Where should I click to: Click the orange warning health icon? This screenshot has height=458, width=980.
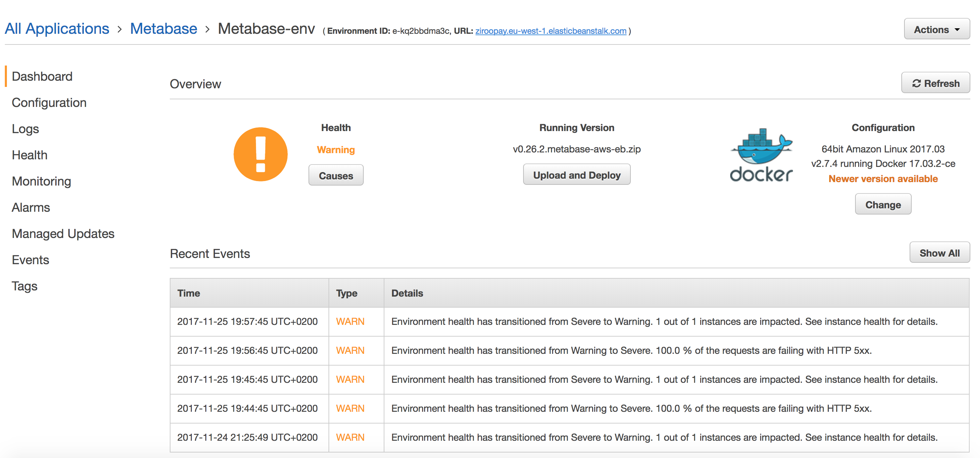261,154
